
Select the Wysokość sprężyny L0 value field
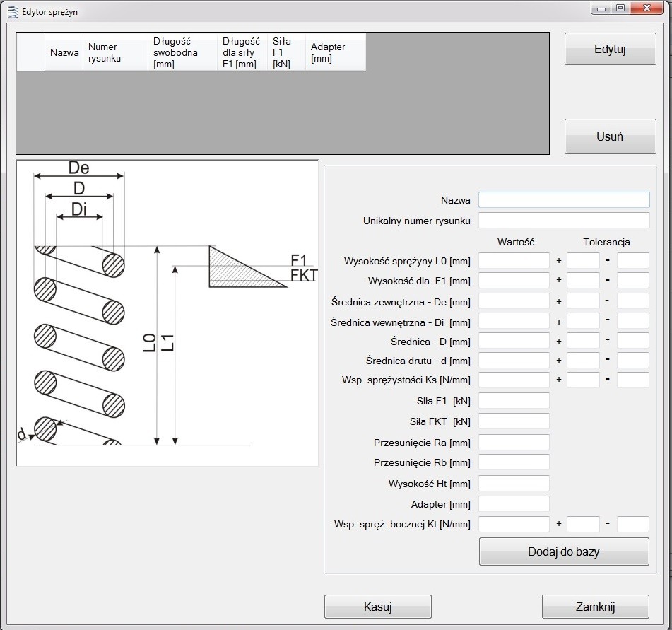coord(513,261)
